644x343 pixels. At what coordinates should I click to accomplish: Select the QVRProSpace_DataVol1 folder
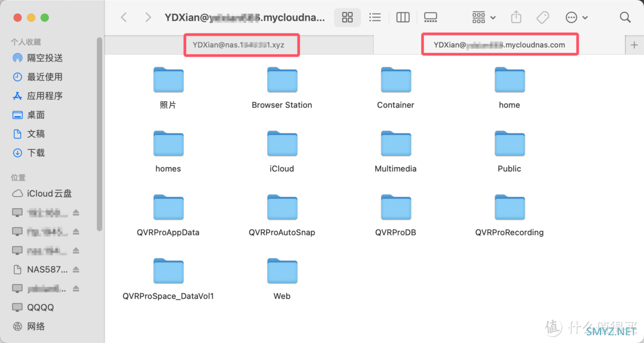point(168,278)
